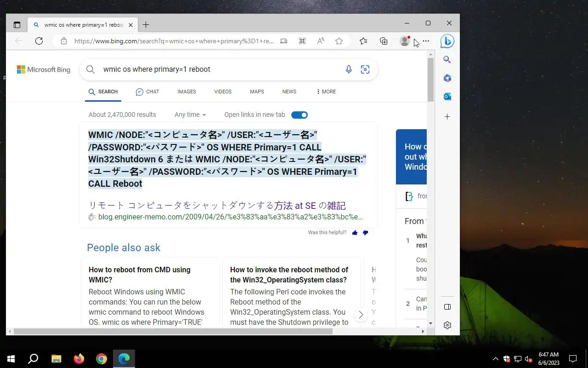Image resolution: width=588 pixels, height=368 pixels.
Task: Show next People also ask card
Action: 361,315
